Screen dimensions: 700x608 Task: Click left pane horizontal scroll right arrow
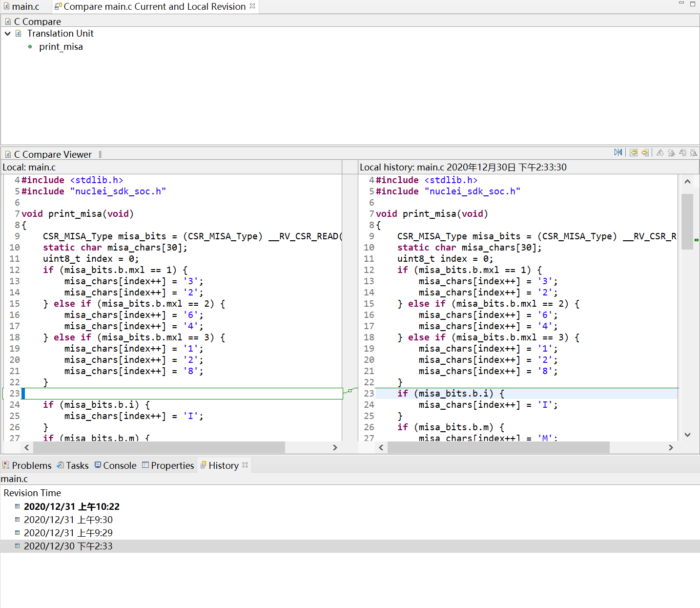coord(335,447)
